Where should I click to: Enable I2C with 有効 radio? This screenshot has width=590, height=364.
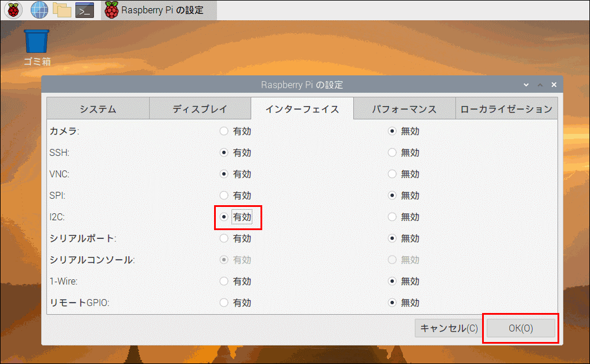(224, 217)
